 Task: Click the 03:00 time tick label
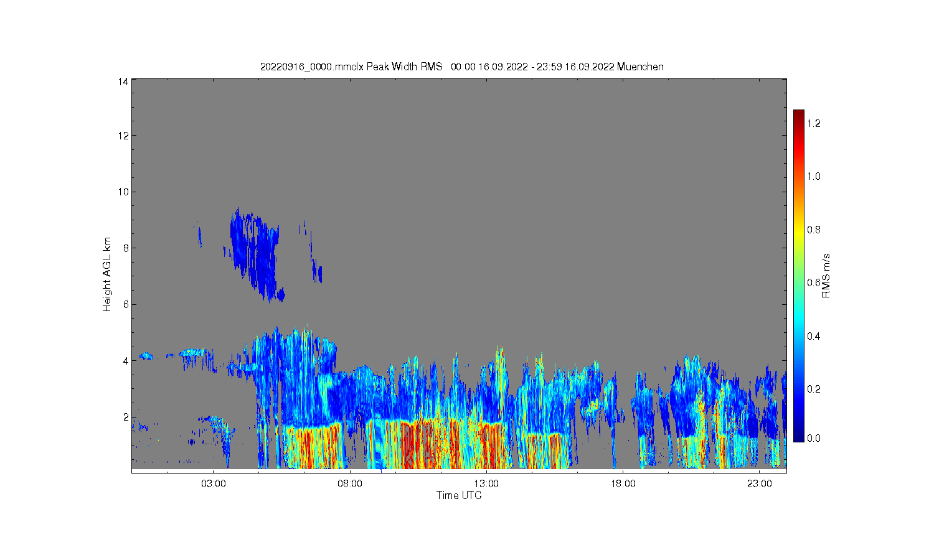pyautogui.click(x=214, y=484)
